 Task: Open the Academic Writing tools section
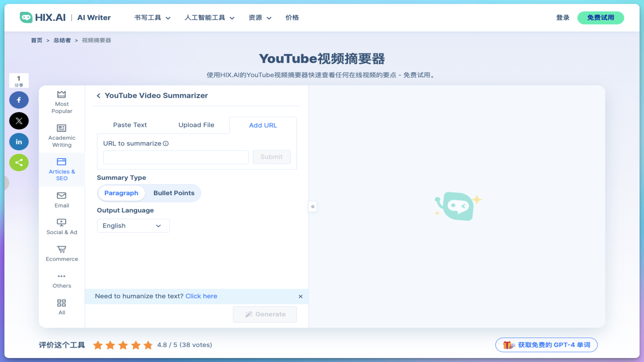click(x=61, y=136)
